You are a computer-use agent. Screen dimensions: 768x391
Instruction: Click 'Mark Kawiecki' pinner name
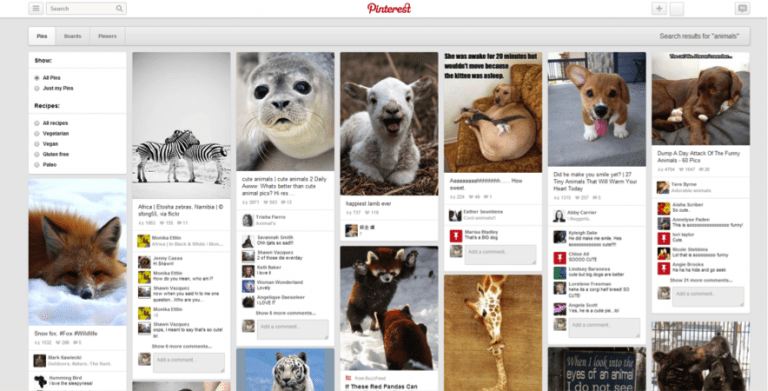pyautogui.click(x=65, y=358)
